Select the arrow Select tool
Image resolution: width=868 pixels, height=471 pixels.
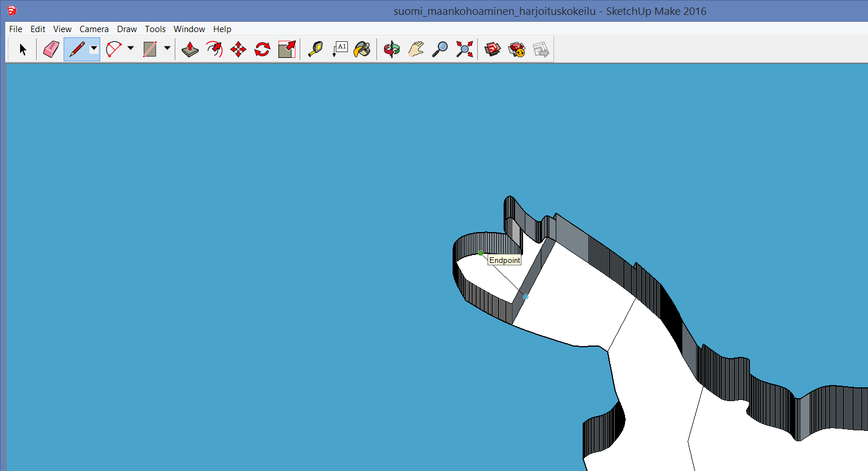point(23,50)
